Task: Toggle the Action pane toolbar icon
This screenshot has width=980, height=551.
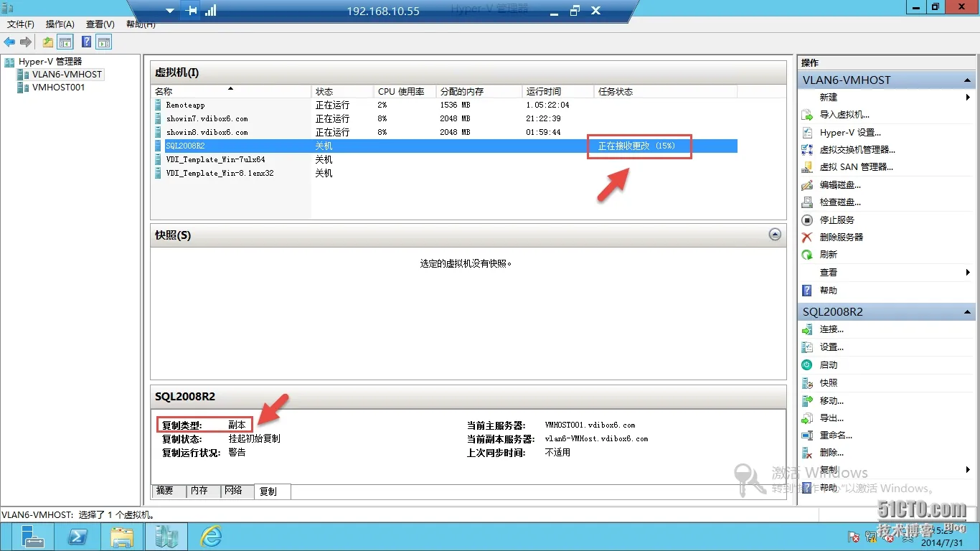Action: click(x=104, y=42)
